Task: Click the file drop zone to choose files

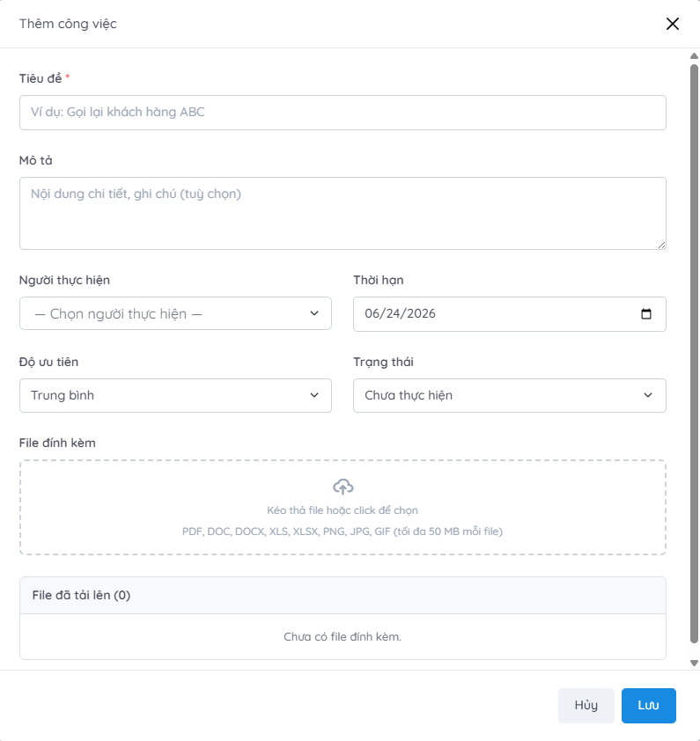Action: [x=343, y=507]
